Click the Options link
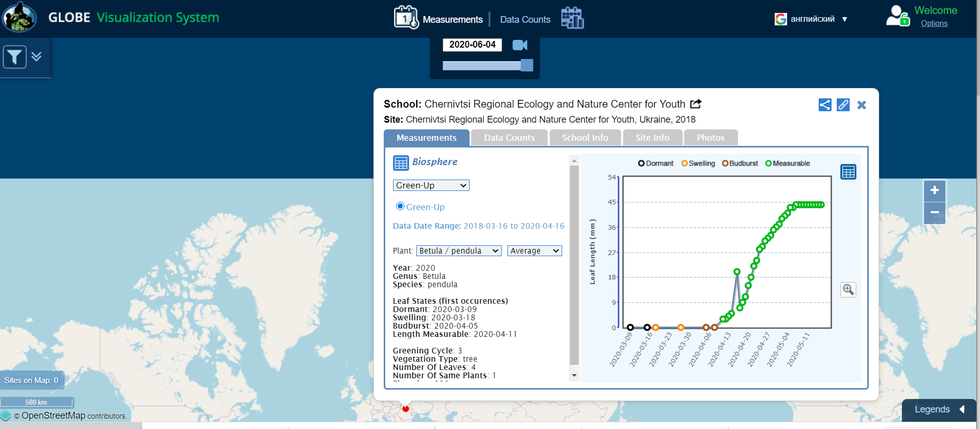The width and height of the screenshot is (980, 429). click(x=934, y=23)
